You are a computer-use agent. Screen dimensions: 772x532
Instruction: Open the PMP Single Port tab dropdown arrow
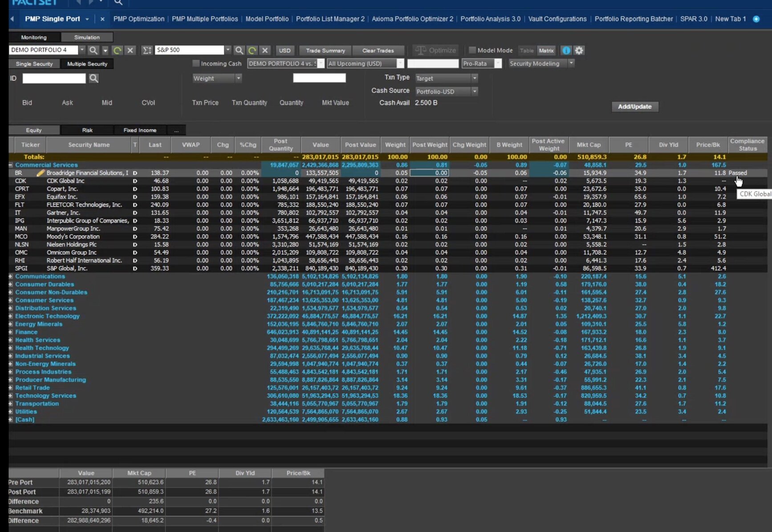click(x=87, y=19)
